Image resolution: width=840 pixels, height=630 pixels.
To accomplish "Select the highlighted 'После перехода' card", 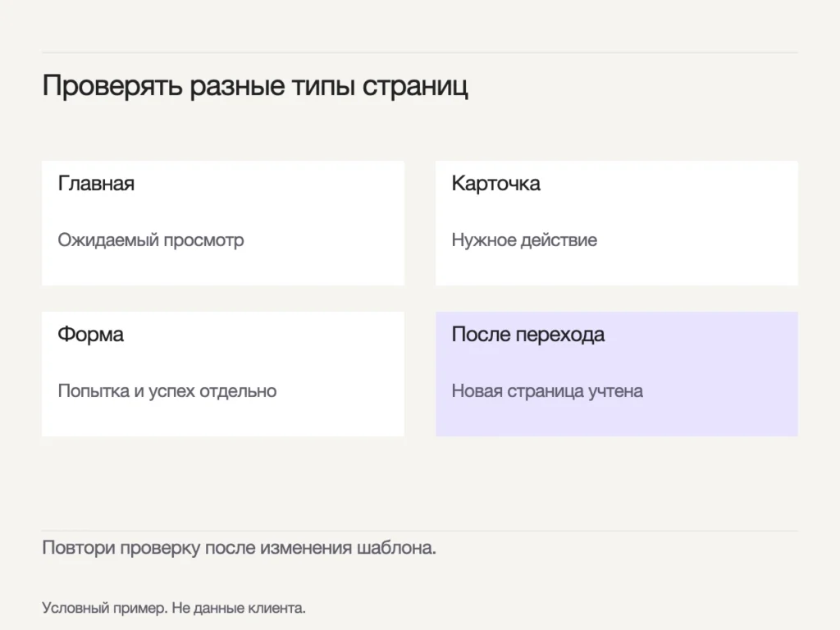I will click(x=617, y=374).
